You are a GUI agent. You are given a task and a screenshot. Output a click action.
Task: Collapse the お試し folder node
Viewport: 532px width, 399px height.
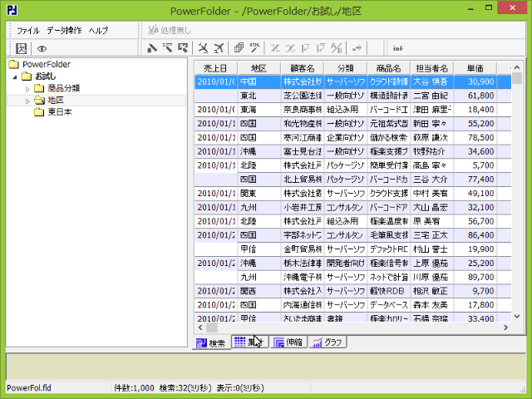click(15, 77)
